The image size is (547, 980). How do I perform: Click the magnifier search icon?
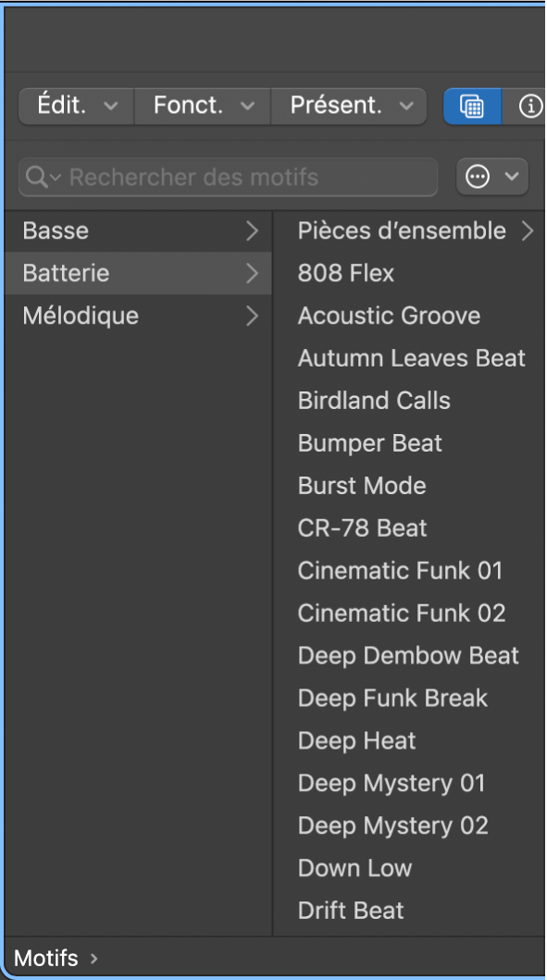click(36, 178)
